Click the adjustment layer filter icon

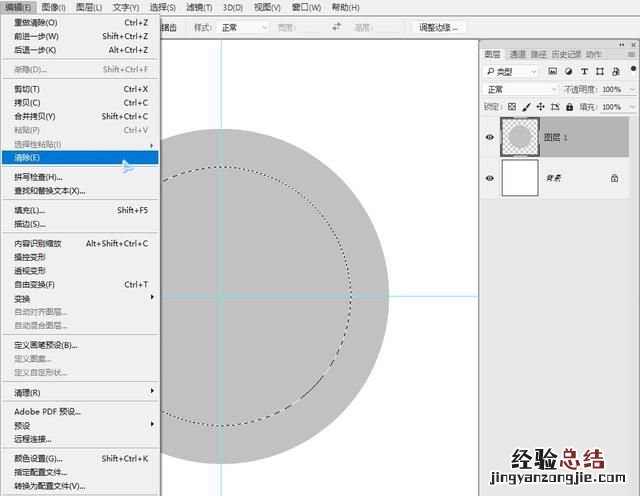click(x=568, y=72)
